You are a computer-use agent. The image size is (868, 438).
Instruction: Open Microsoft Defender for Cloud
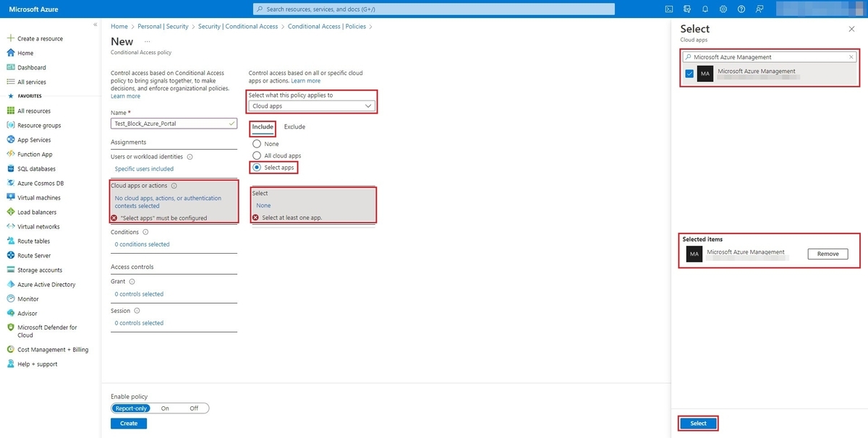pos(47,331)
